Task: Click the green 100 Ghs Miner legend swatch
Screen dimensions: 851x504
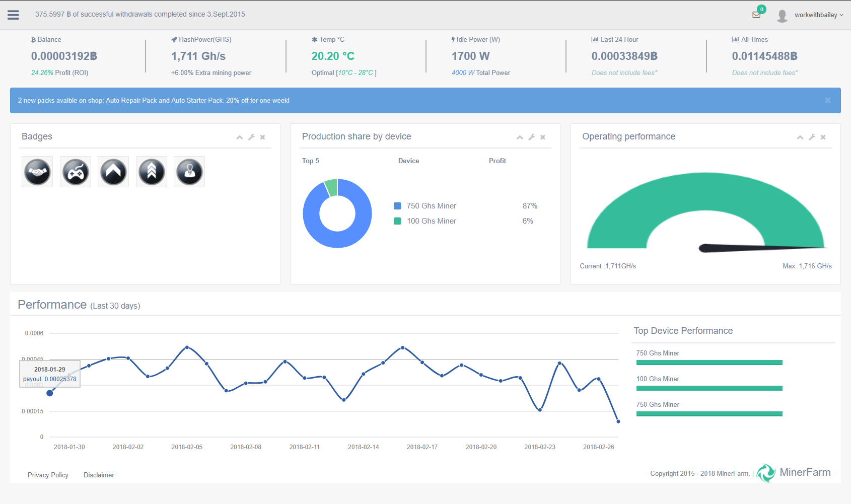Action: click(x=397, y=221)
